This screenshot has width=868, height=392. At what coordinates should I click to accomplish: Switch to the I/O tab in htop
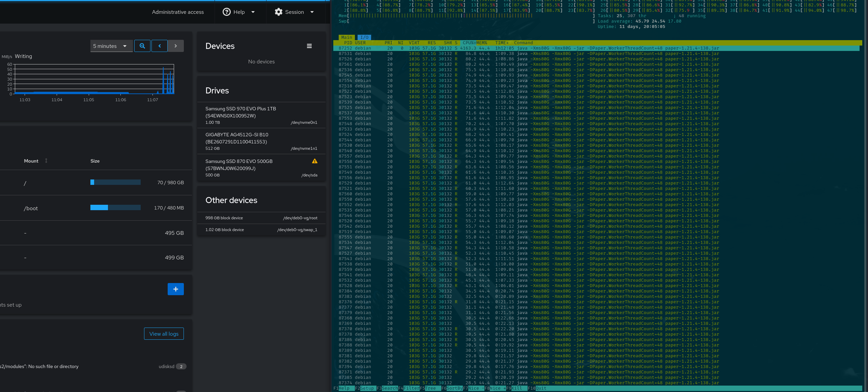click(364, 37)
